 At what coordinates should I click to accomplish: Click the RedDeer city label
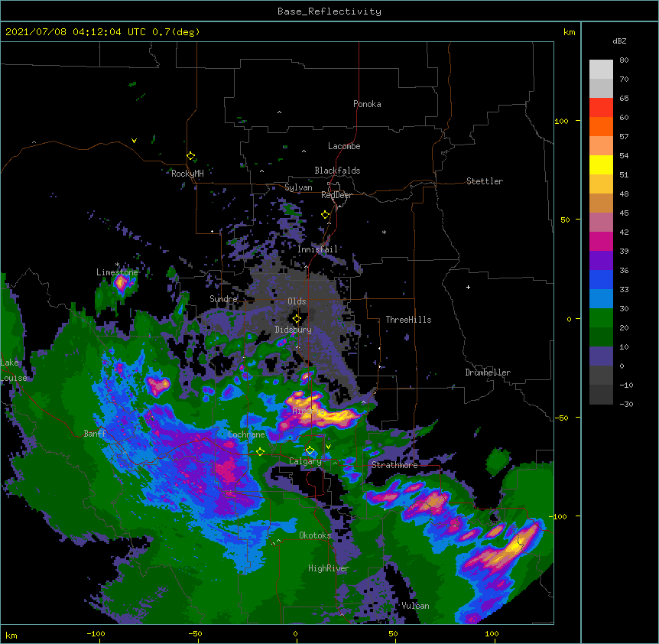click(x=336, y=195)
